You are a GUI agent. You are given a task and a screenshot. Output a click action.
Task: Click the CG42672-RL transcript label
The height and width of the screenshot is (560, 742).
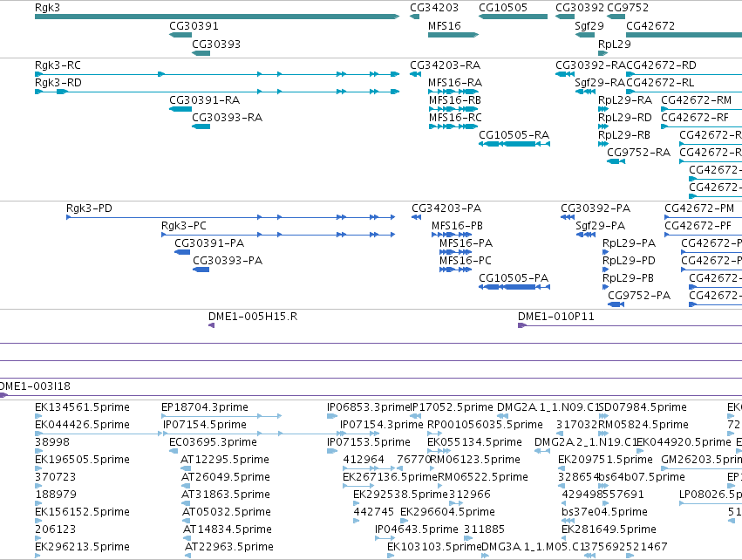pos(660,83)
